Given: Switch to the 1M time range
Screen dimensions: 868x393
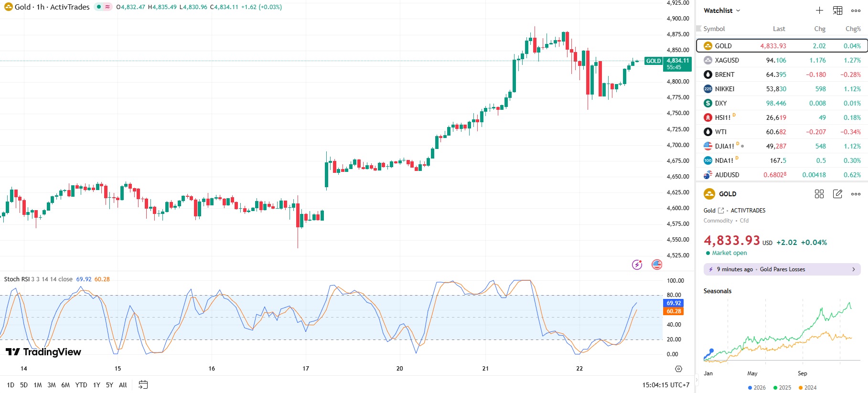Looking at the screenshot, I should pos(38,385).
